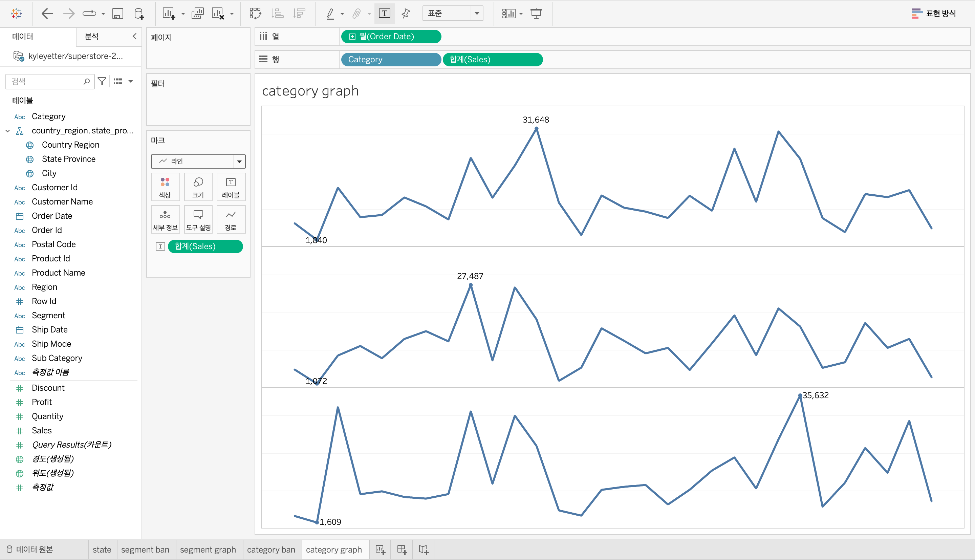Image resolution: width=975 pixels, height=560 pixels.
Task: Open new worksheet dropdown arrow
Action: pyautogui.click(x=183, y=14)
